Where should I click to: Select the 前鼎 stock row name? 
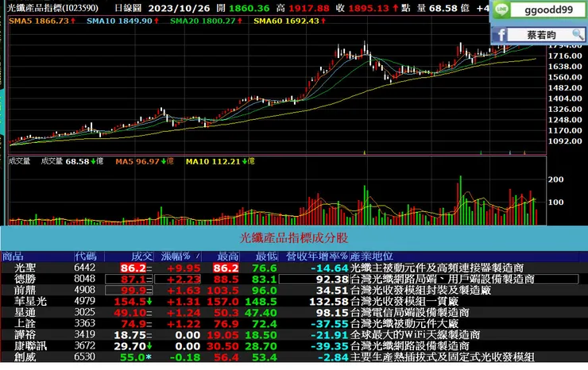click(x=25, y=290)
